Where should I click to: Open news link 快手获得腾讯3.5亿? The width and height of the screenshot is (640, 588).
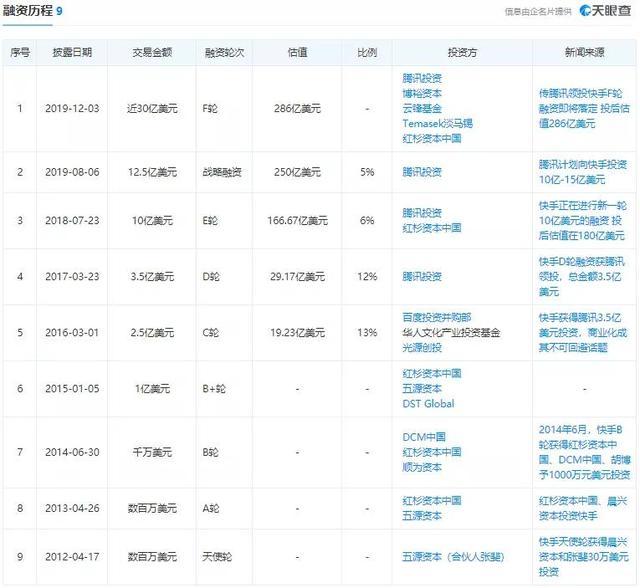pyautogui.click(x=583, y=332)
